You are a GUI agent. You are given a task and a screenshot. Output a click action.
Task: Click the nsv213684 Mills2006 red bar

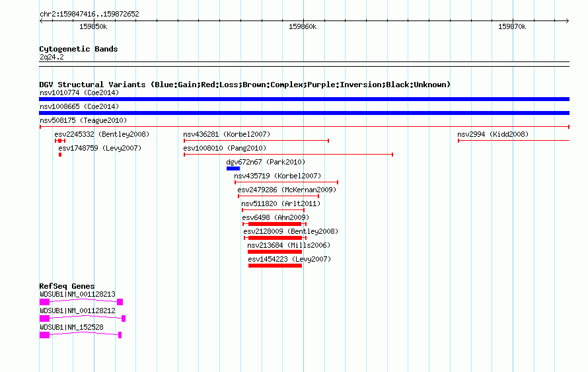click(x=275, y=252)
